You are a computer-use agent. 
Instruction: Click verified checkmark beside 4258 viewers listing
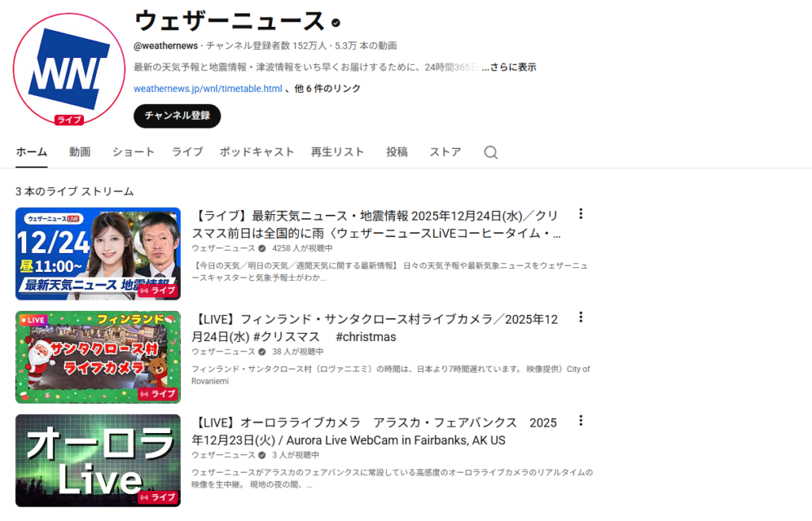click(x=262, y=248)
